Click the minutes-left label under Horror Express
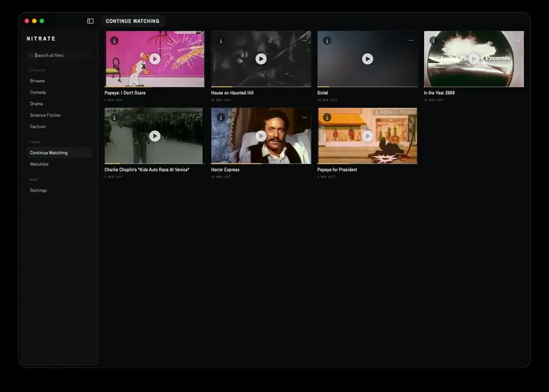The image size is (549, 392). tap(220, 177)
